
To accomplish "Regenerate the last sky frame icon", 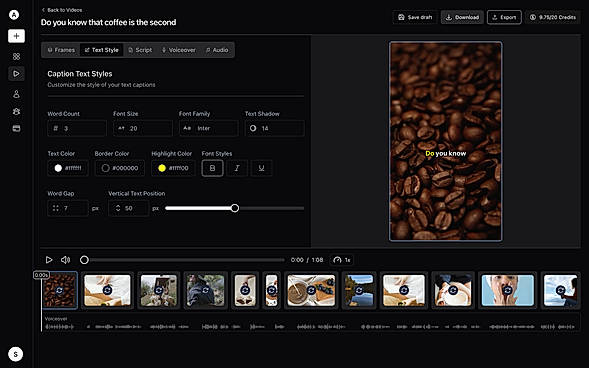I will pyautogui.click(x=560, y=291).
